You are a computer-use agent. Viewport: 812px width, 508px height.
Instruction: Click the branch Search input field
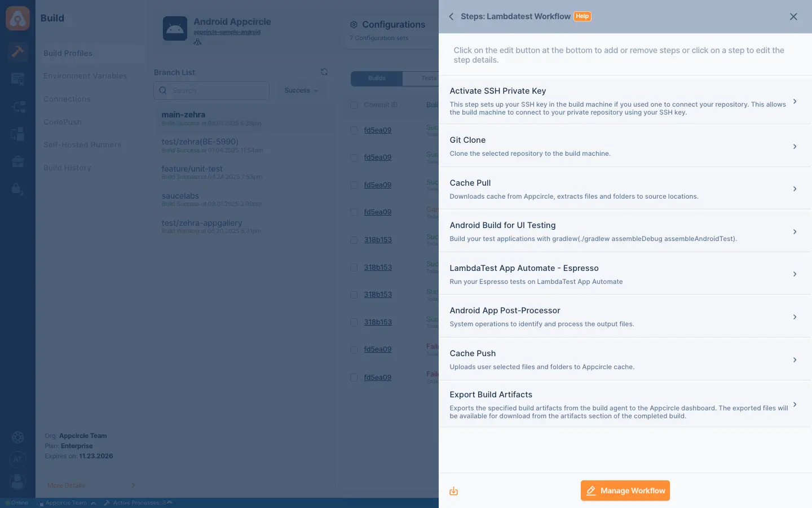211,90
